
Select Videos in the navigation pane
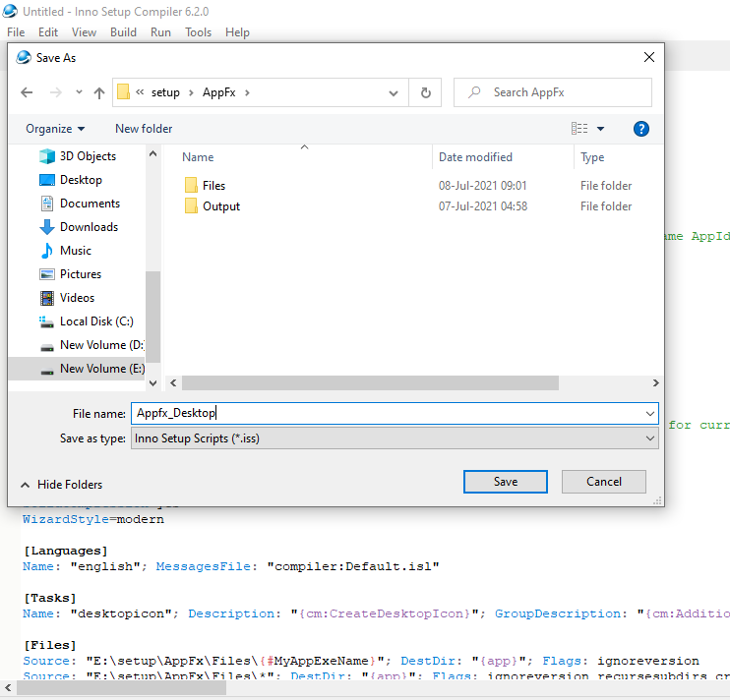pos(68,298)
